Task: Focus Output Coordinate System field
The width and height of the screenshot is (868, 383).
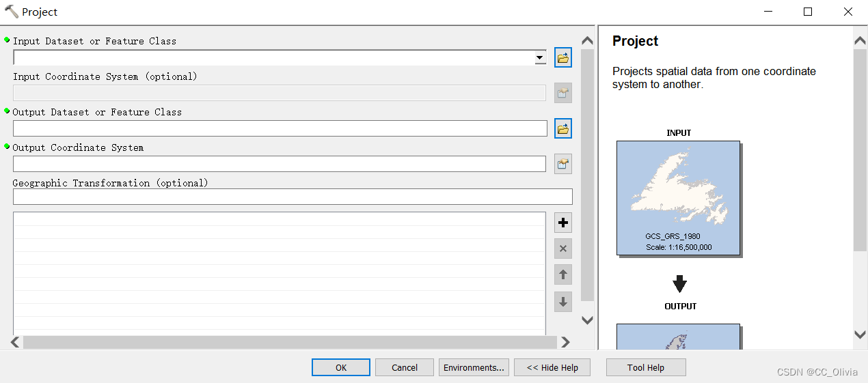Action: [280, 164]
